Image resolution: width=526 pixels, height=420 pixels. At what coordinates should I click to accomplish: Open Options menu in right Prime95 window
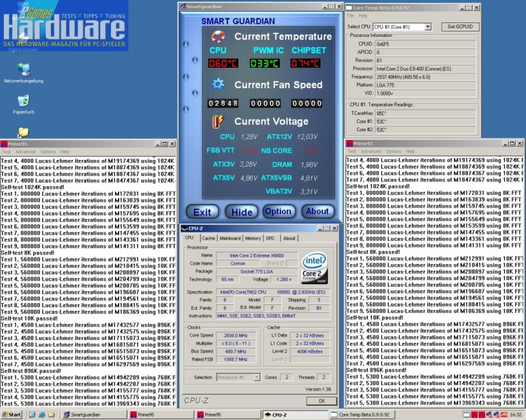[x=393, y=151]
